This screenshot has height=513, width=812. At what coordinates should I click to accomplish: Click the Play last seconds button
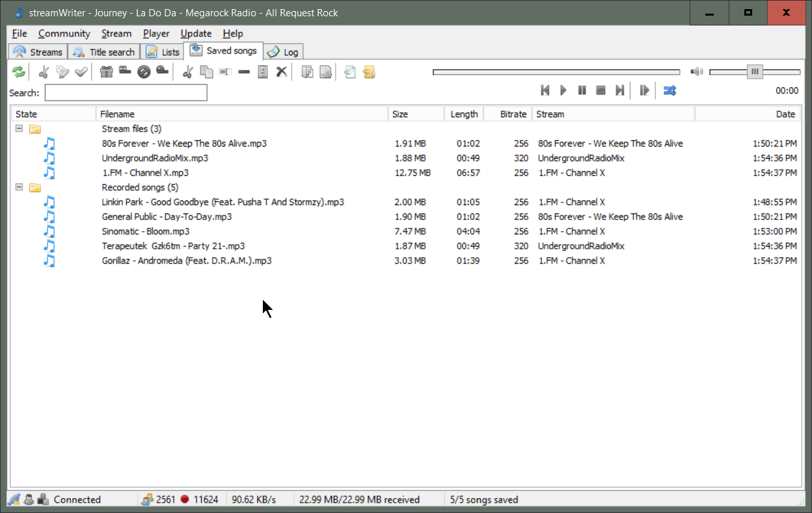[644, 90]
